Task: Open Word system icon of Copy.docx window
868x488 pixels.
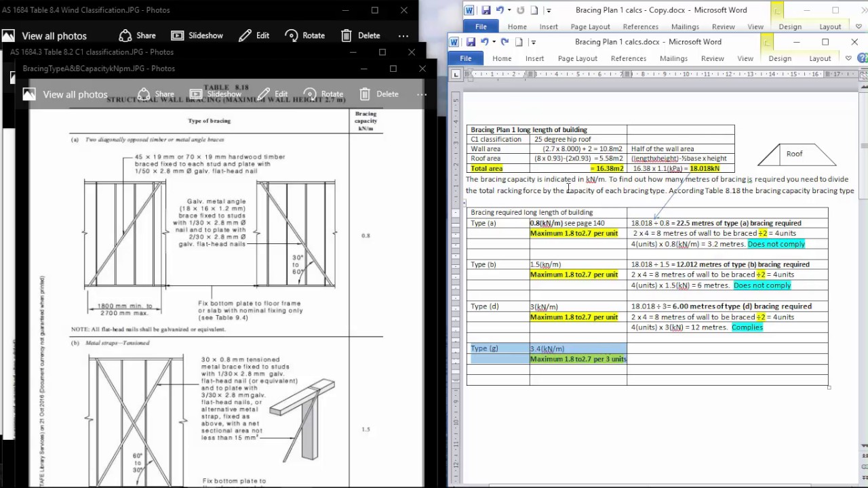Action: coord(469,10)
